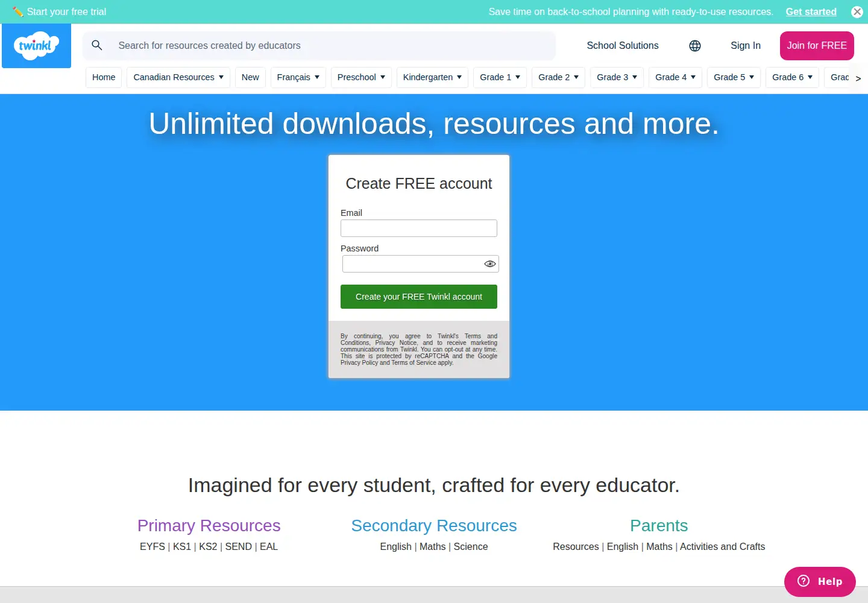Click Start your free trial text

tap(66, 11)
